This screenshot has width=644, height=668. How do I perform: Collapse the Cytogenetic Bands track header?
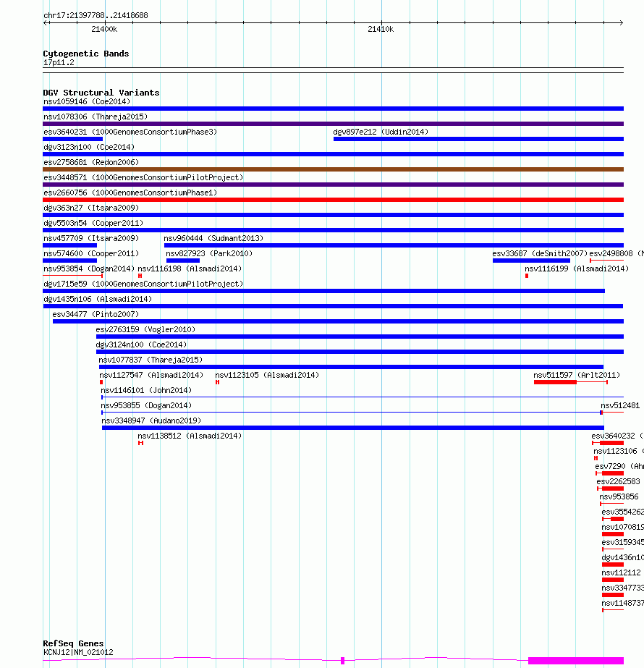(x=86, y=54)
